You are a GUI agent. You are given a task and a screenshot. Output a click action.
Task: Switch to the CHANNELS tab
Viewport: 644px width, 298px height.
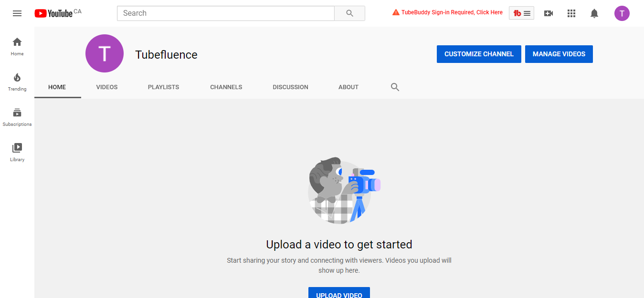[x=226, y=87]
